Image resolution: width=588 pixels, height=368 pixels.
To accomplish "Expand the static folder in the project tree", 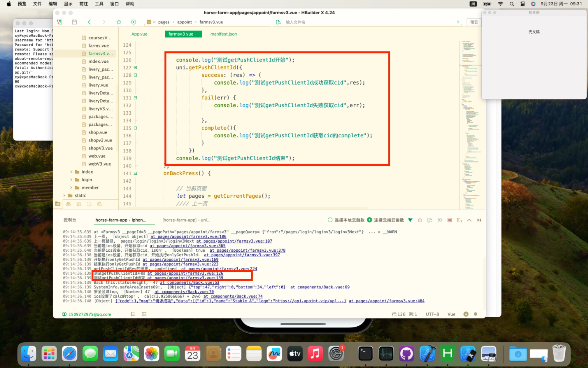I will pyautogui.click(x=64, y=195).
